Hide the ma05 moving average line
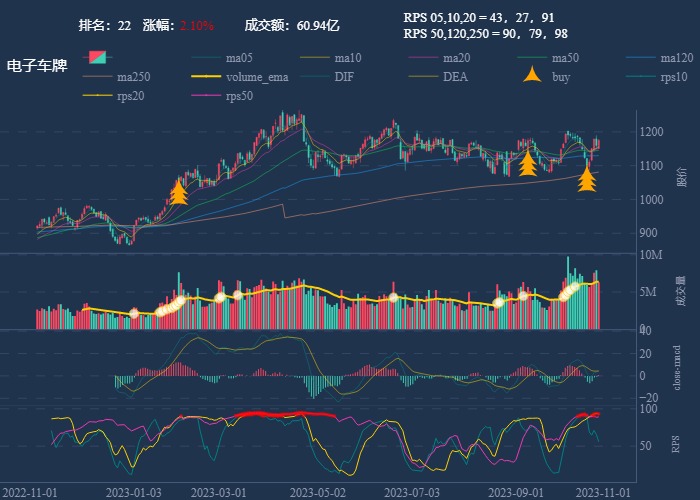The height and width of the screenshot is (500, 700). [x=206, y=57]
